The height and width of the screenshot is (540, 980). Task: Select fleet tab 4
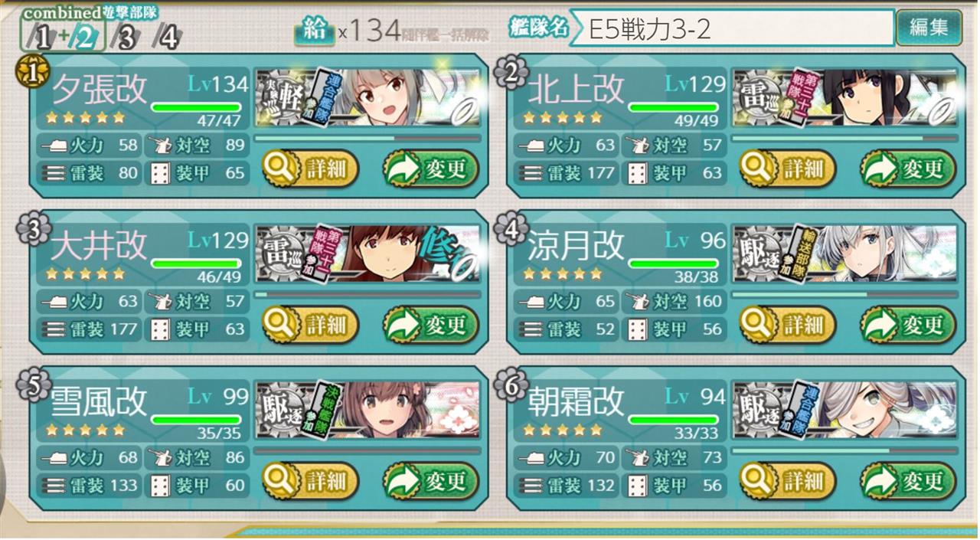click(x=167, y=38)
